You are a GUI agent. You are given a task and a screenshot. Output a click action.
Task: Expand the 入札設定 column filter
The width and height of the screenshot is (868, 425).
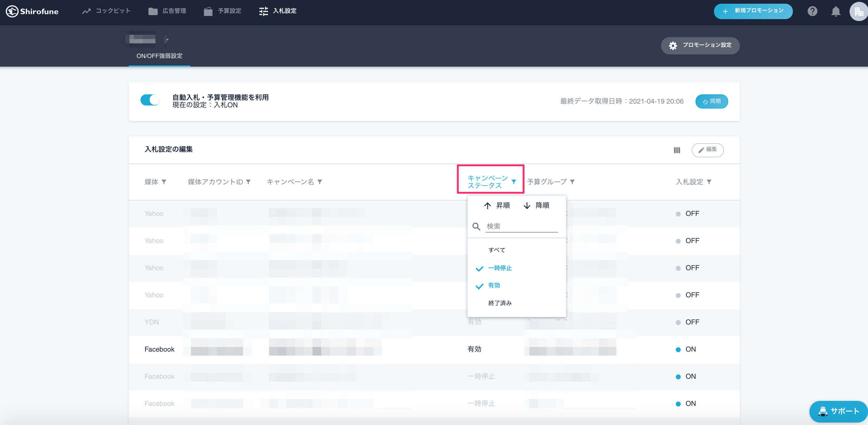709,182
